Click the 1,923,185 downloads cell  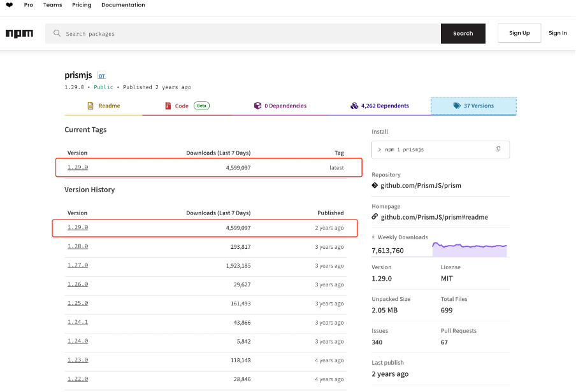(x=238, y=266)
